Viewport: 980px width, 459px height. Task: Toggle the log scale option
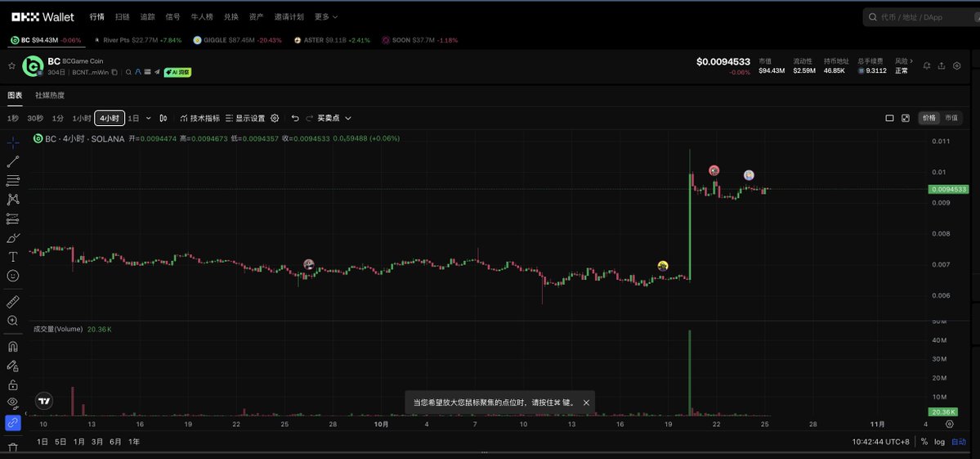coord(939,442)
